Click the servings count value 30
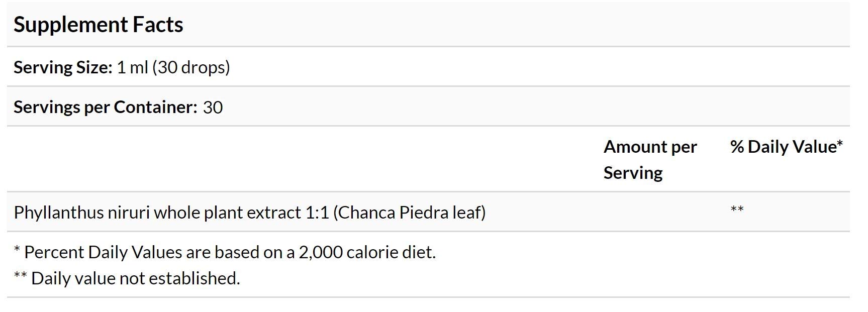 pyautogui.click(x=213, y=108)
